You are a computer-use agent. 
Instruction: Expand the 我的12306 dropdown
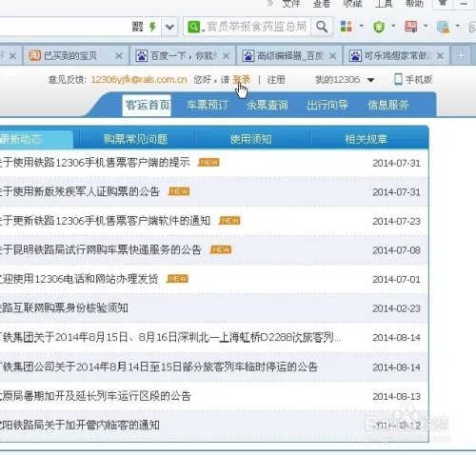(345, 79)
